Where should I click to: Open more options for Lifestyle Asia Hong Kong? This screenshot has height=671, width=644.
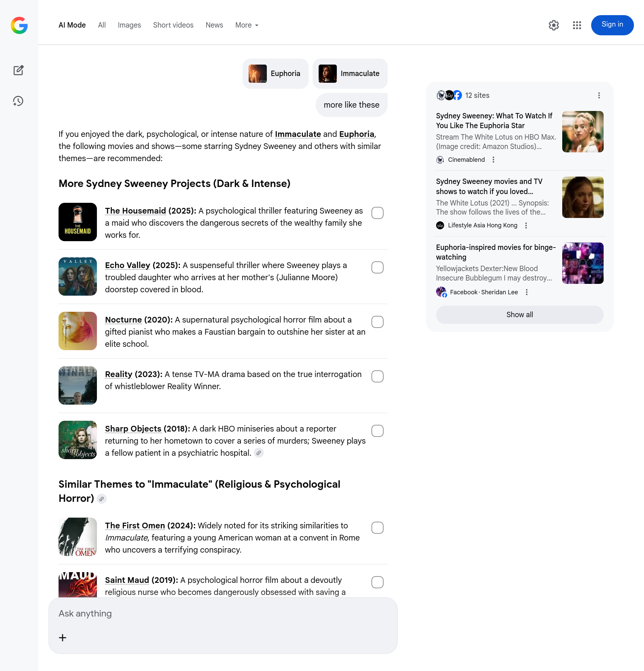point(526,225)
